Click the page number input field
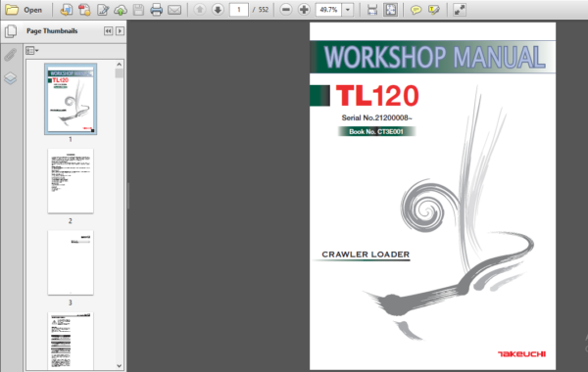Screen dimensions: 588x372 238,10
